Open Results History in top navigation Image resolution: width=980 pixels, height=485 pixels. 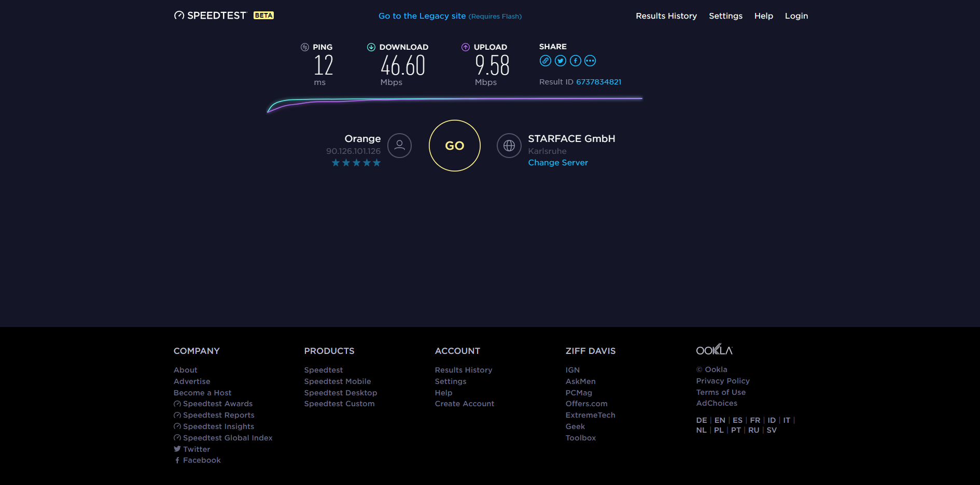point(666,16)
